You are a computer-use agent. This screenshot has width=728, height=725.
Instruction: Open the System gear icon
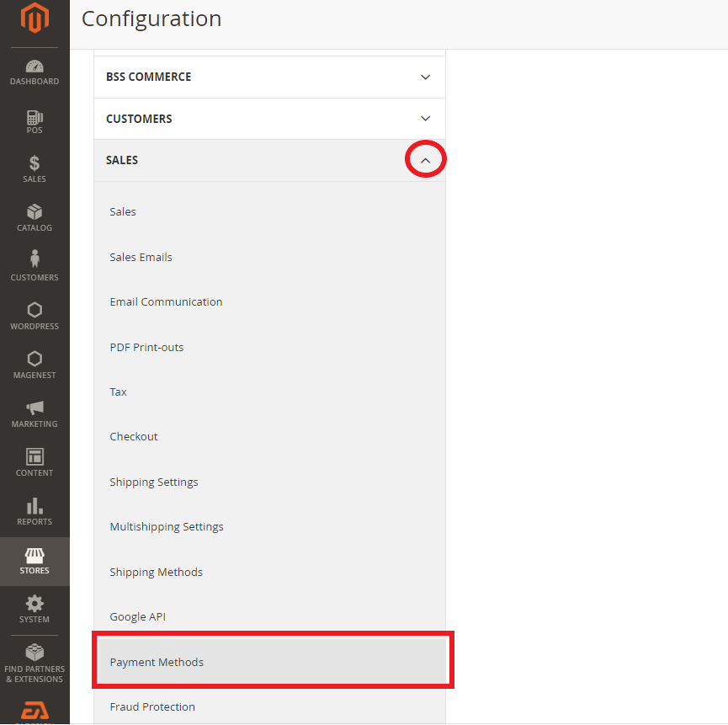35,603
